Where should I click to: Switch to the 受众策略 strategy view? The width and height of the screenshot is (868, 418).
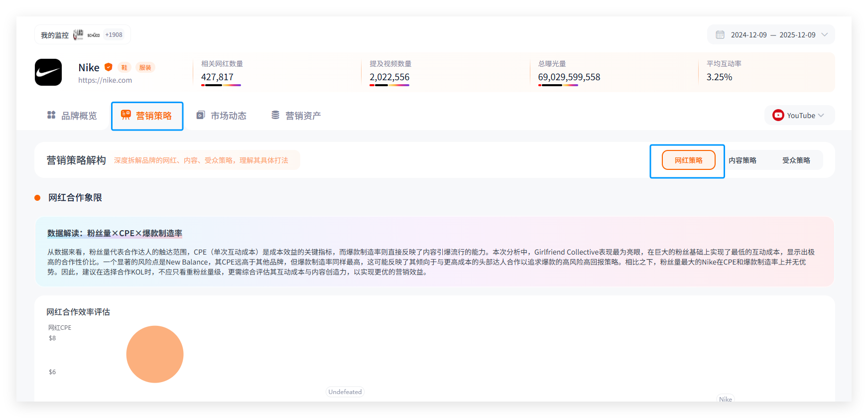tap(796, 160)
